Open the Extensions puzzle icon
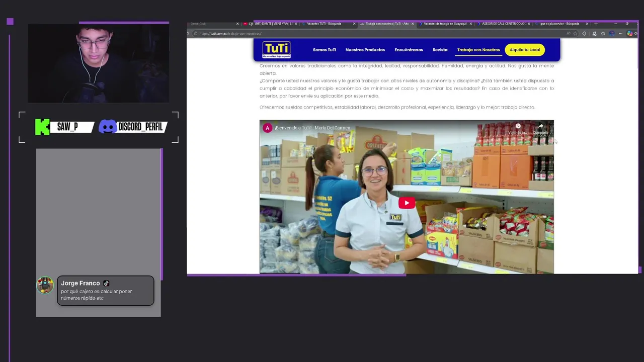Image resolution: width=644 pixels, height=362 pixels. (584, 34)
